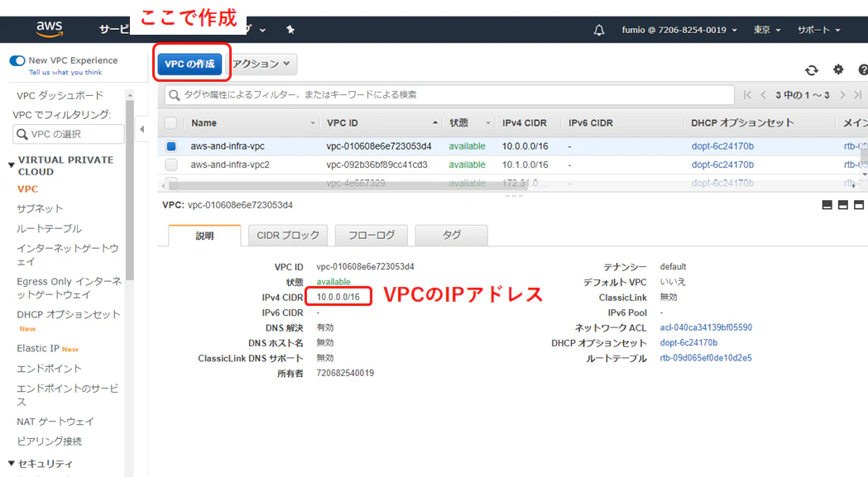Open the notifications bell

pyautogui.click(x=599, y=31)
